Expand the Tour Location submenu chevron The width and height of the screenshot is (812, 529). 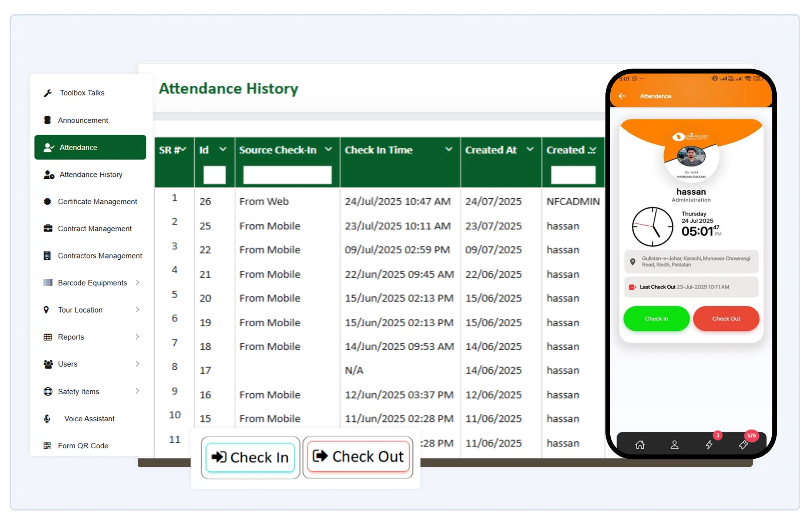click(x=137, y=310)
